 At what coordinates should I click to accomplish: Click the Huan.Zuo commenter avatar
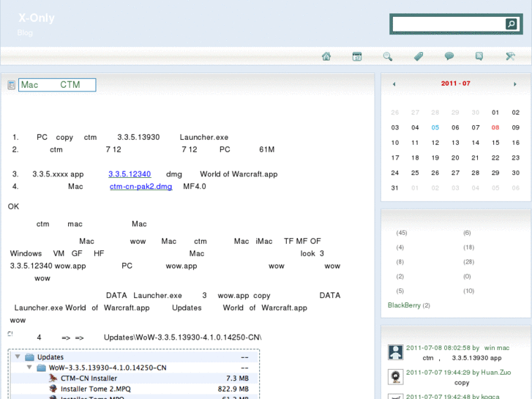tap(395, 376)
